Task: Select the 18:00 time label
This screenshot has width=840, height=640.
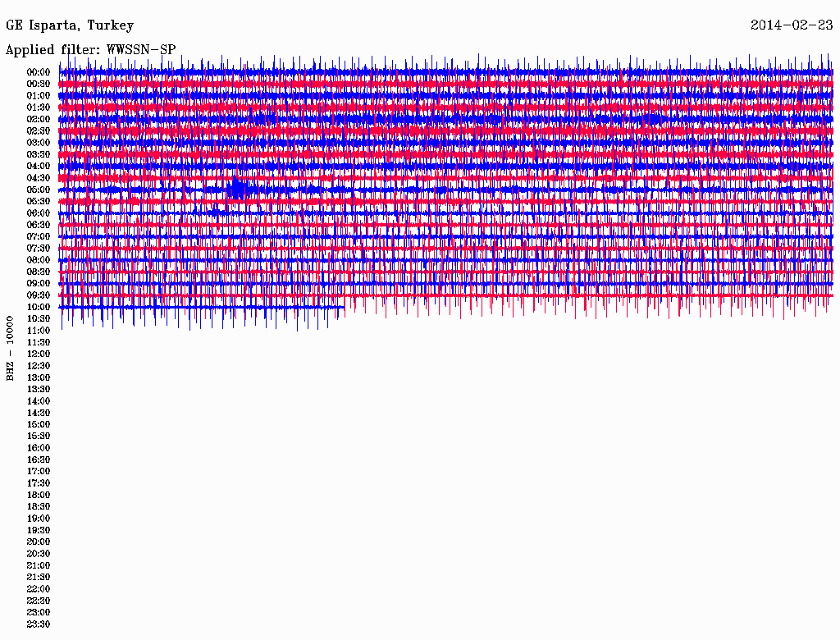Action: tap(39, 496)
